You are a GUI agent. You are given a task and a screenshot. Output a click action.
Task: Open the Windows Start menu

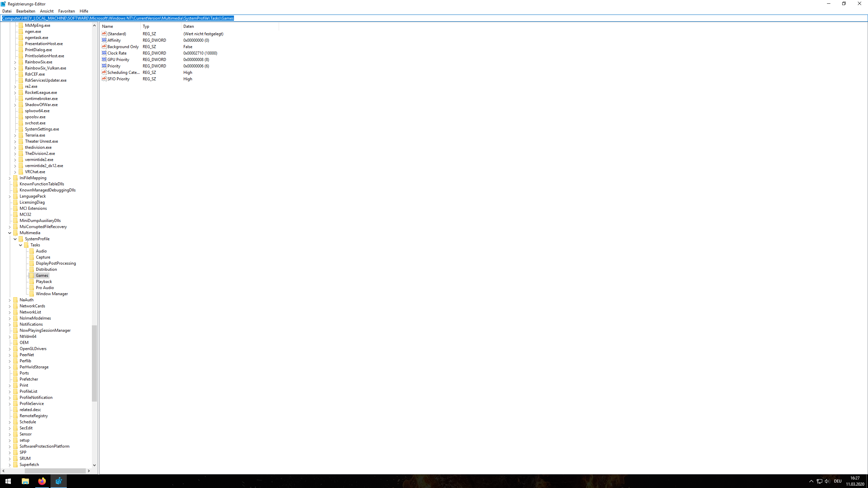(x=8, y=481)
